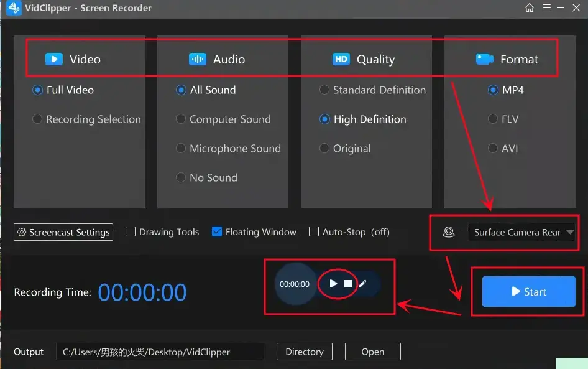Enable the Auto-Stop checkbox

314,231
